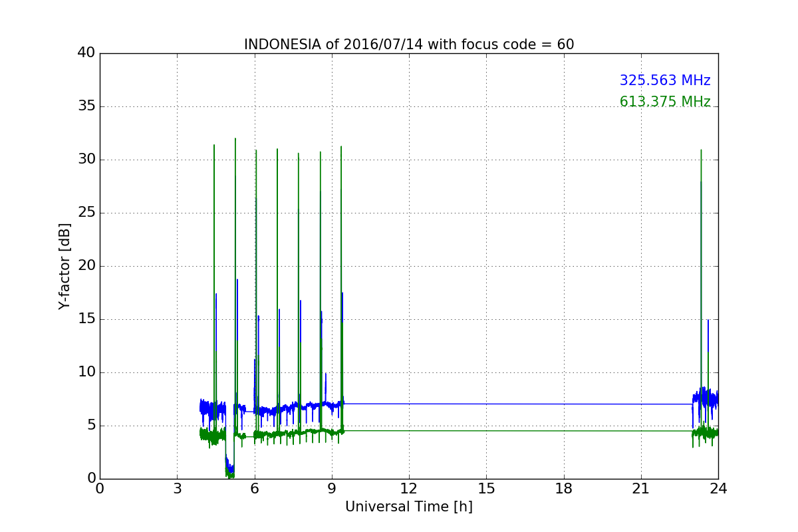Click the y-axis tick label 40
Viewport: 798px width, 532px height.
(x=86, y=53)
